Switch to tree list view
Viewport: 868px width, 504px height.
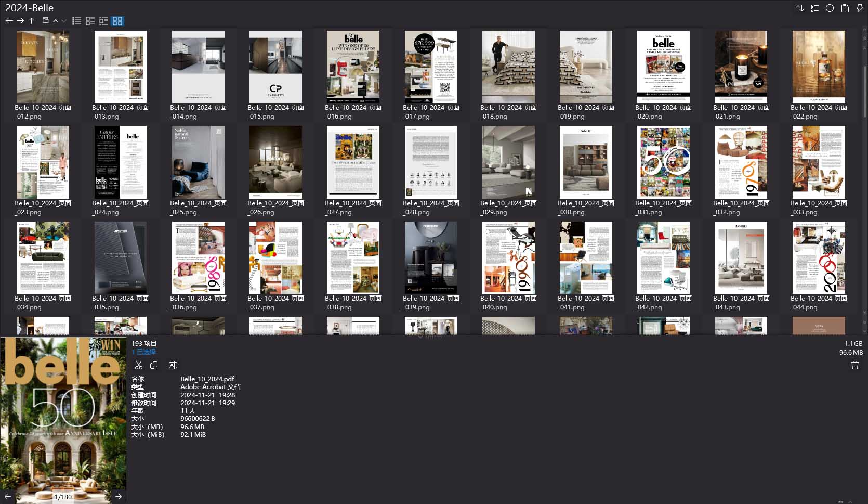click(x=103, y=21)
